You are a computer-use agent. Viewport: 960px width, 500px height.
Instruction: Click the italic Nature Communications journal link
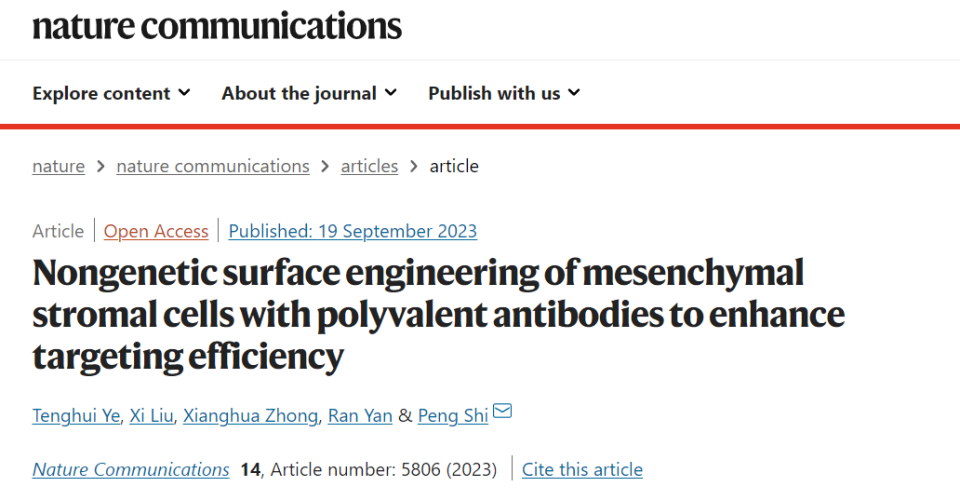coord(131,469)
